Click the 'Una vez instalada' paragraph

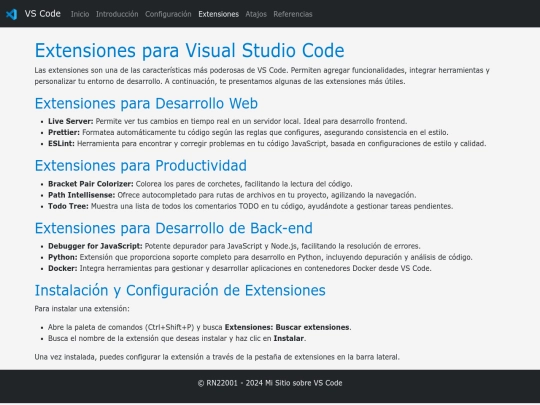tap(217, 357)
